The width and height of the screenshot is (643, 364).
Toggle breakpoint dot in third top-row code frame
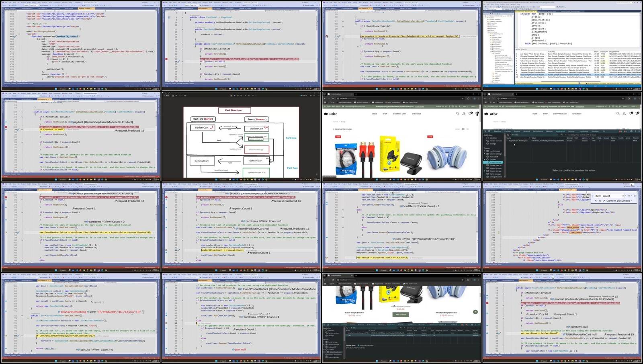pos(327,36)
